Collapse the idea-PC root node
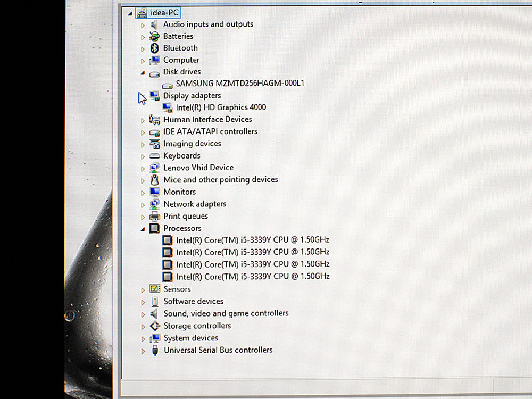The width and height of the screenshot is (532, 399). [130, 14]
